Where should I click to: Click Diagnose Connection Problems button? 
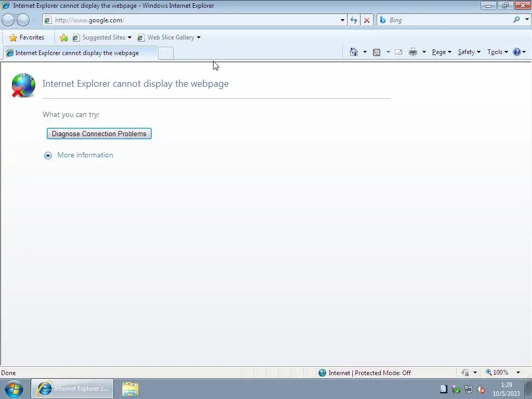[x=99, y=134]
